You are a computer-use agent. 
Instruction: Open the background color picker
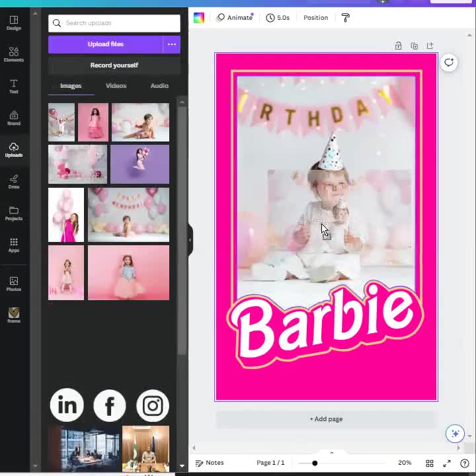199,18
